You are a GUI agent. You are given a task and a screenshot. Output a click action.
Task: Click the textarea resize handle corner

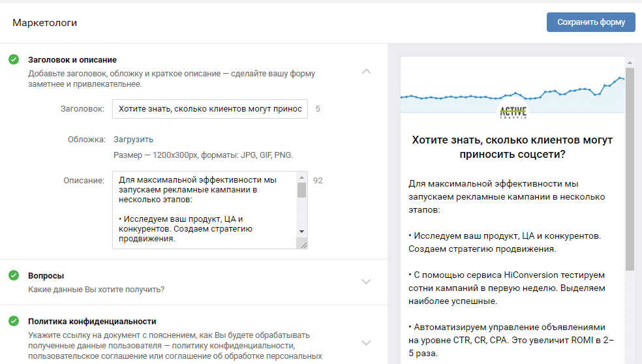pyautogui.click(x=302, y=244)
